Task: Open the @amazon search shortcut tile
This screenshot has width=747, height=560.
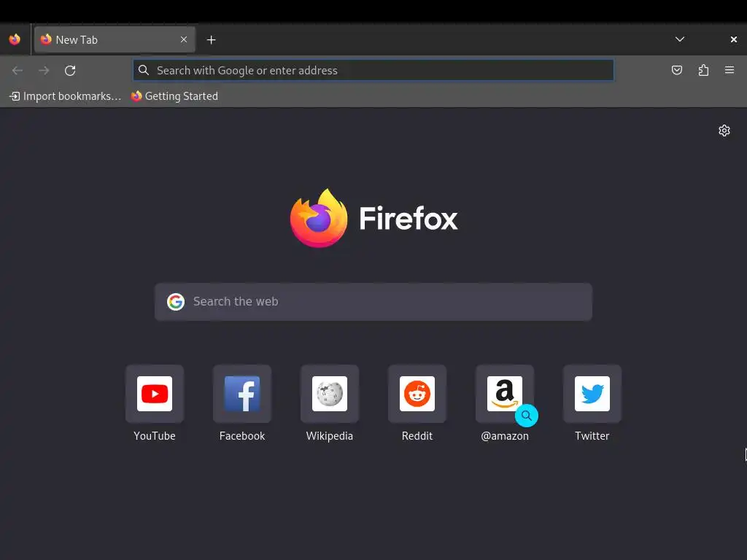Action: [505, 394]
